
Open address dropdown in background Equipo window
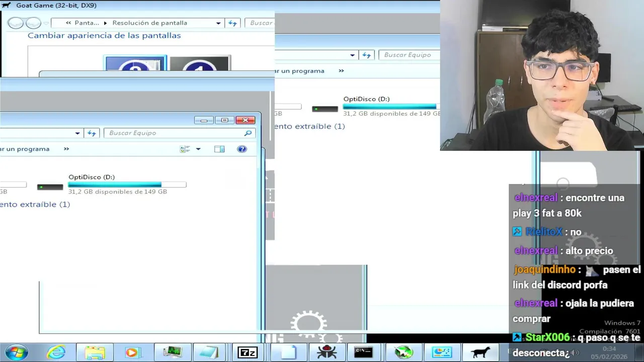(x=352, y=55)
